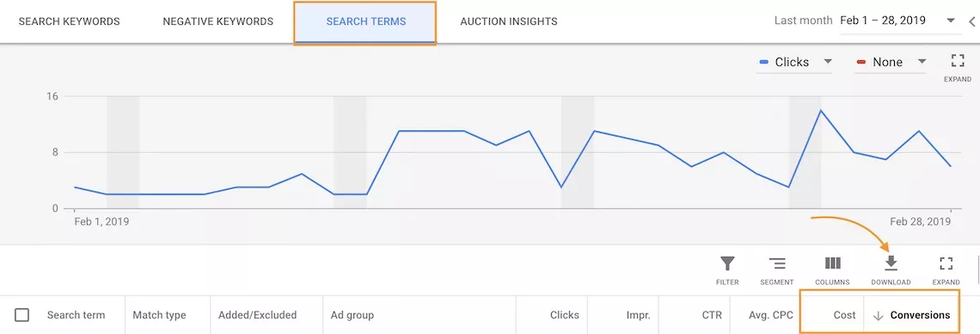
Task: Collapse side panel with left chevron
Action: coord(972,21)
